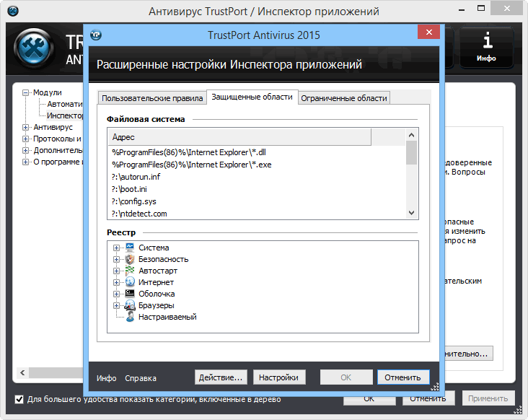The width and height of the screenshot is (528, 420).
Task: Click the file list scrollbar thumb
Action: coord(411,152)
